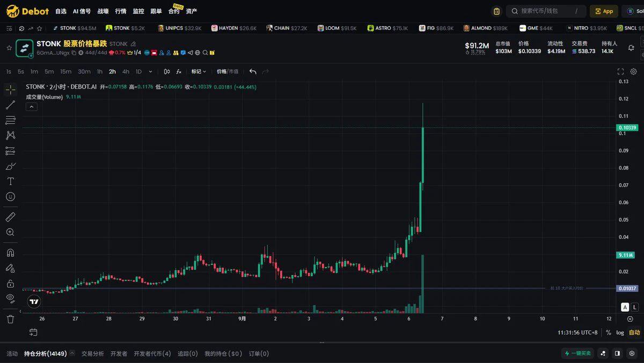Viewport: 644px width, 363px height.
Task: Activate the zoom in tool
Action: tap(10, 232)
